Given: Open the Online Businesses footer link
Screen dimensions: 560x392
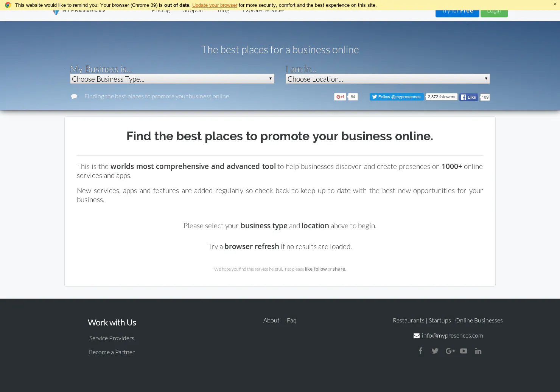Looking at the screenshot, I should (x=479, y=321).
